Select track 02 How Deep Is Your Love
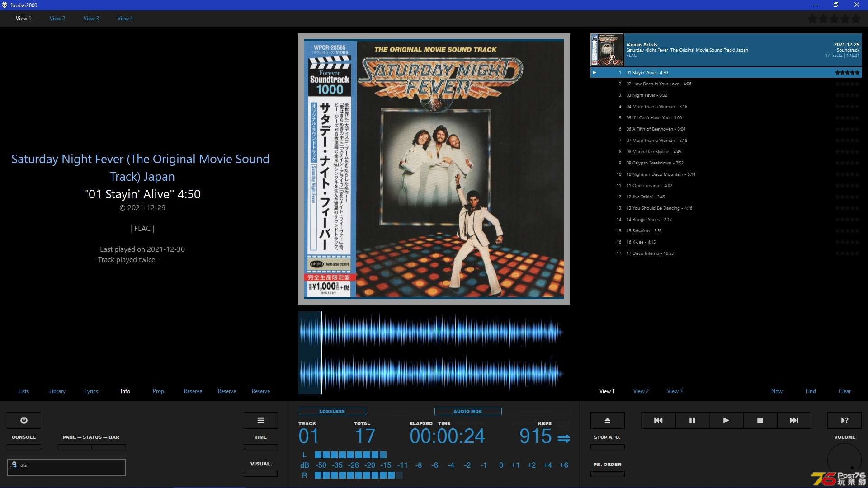This screenshot has width=868, height=488. pos(726,84)
